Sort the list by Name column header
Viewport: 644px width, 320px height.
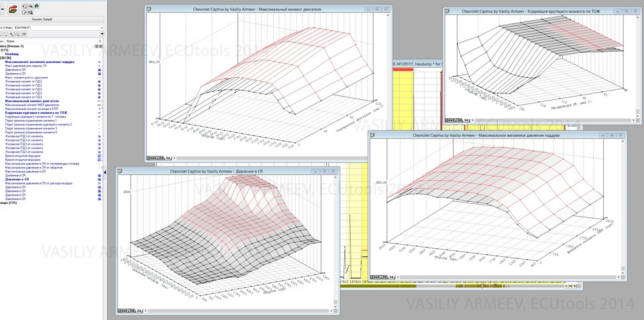11,41
